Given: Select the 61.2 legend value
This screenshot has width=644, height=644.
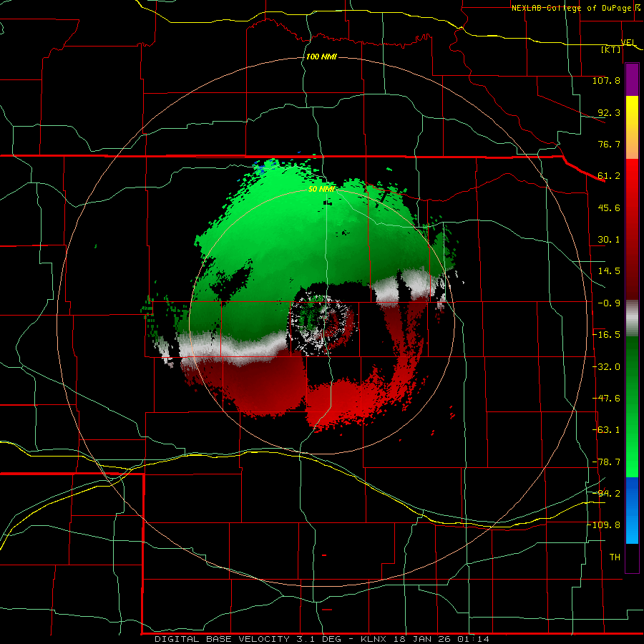Looking at the screenshot, I should [609, 176].
